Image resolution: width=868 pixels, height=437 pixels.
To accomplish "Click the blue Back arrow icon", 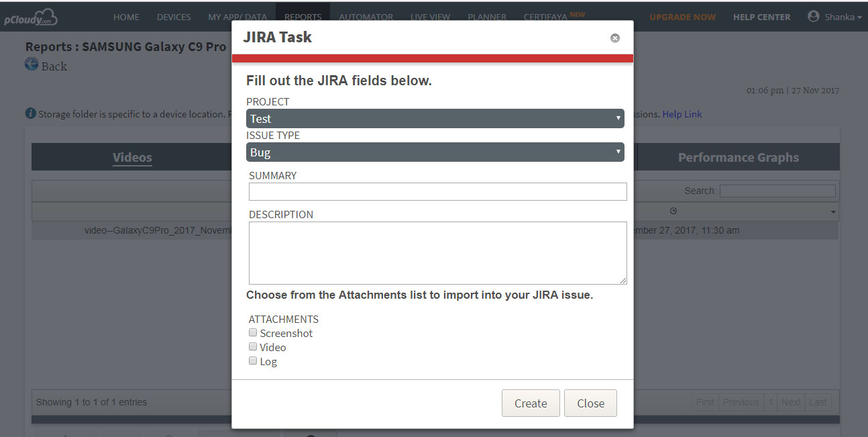I will [x=32, y=64].
